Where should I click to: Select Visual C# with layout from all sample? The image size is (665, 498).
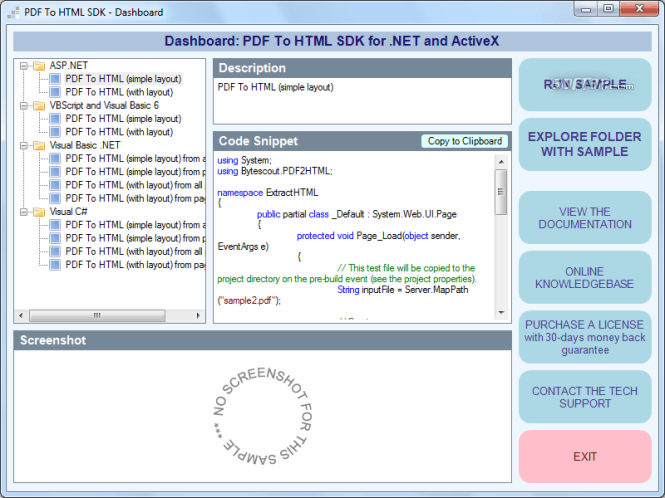coord(135,252)
